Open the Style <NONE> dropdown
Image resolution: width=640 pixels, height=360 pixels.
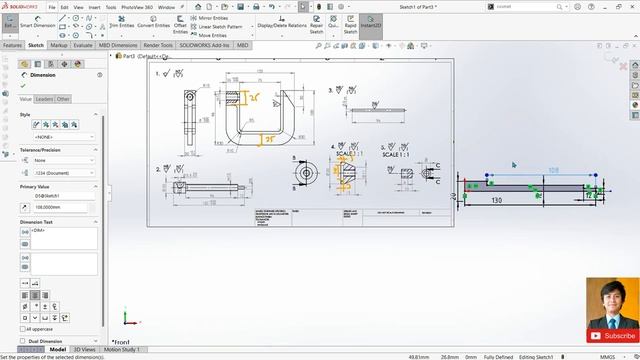64,137
